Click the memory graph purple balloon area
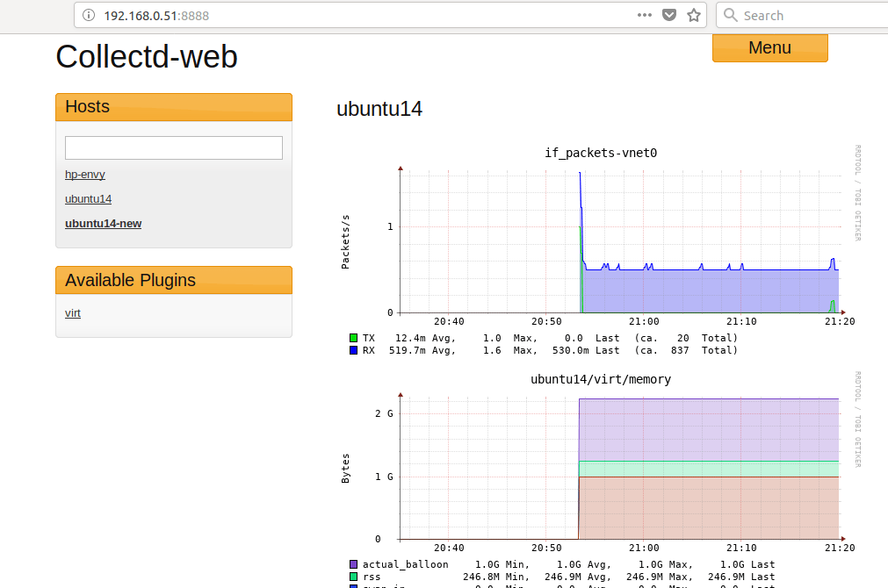This screenshot has width=888, height=588. point(708,430)
